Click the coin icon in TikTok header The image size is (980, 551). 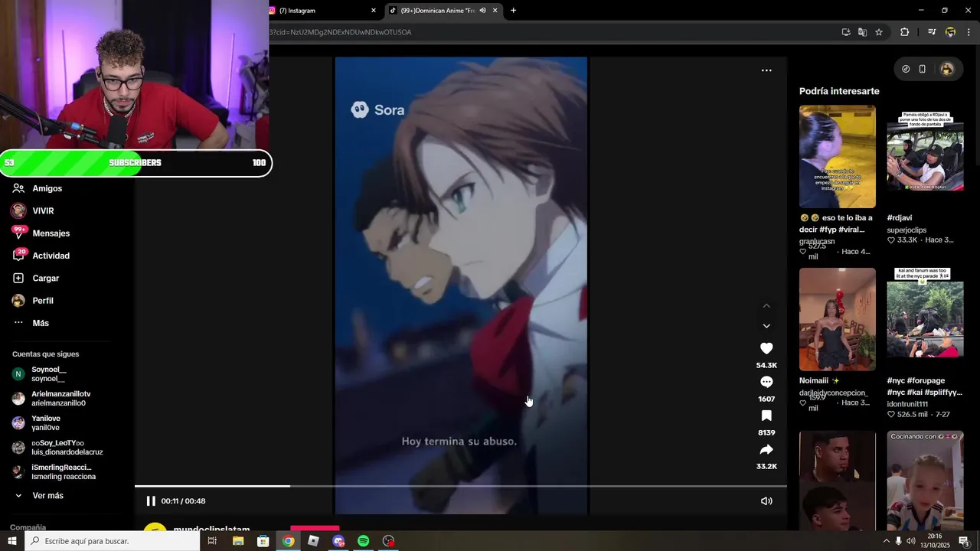(906, 69)
